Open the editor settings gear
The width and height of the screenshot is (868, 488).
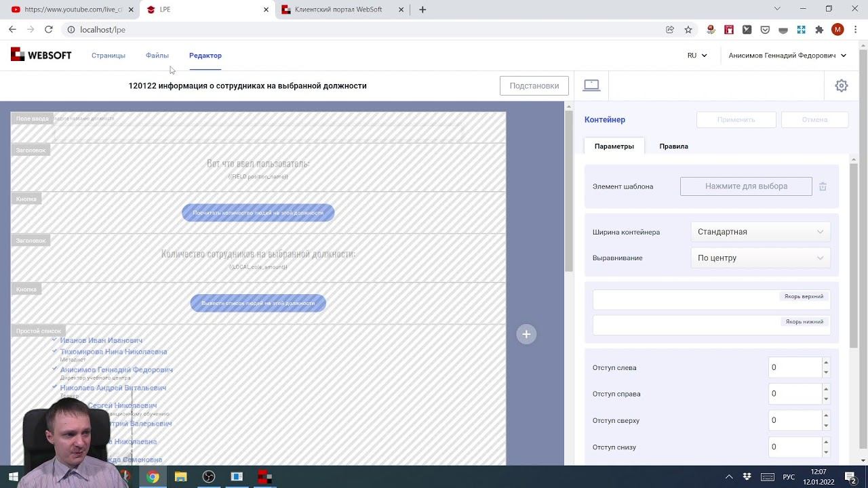point(842,86)
